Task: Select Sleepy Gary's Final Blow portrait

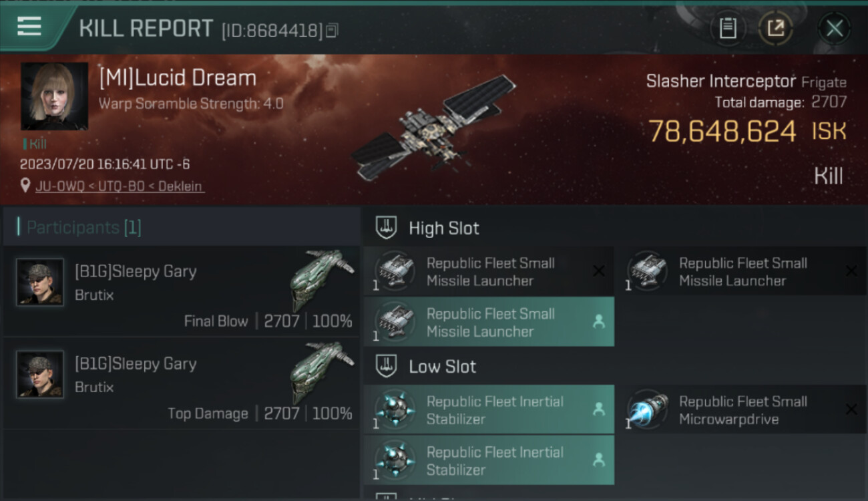Action: [40, 283]
